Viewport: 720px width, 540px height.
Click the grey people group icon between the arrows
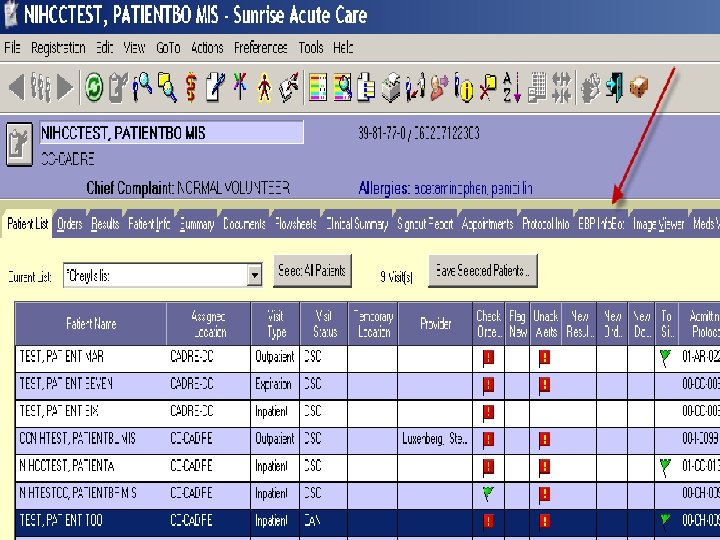pos(40,87)
